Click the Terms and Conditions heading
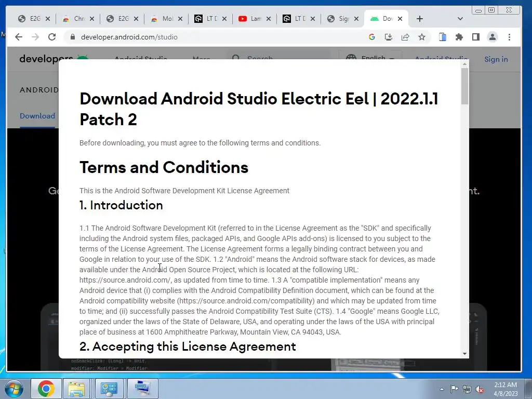 [x=164, y=167]
